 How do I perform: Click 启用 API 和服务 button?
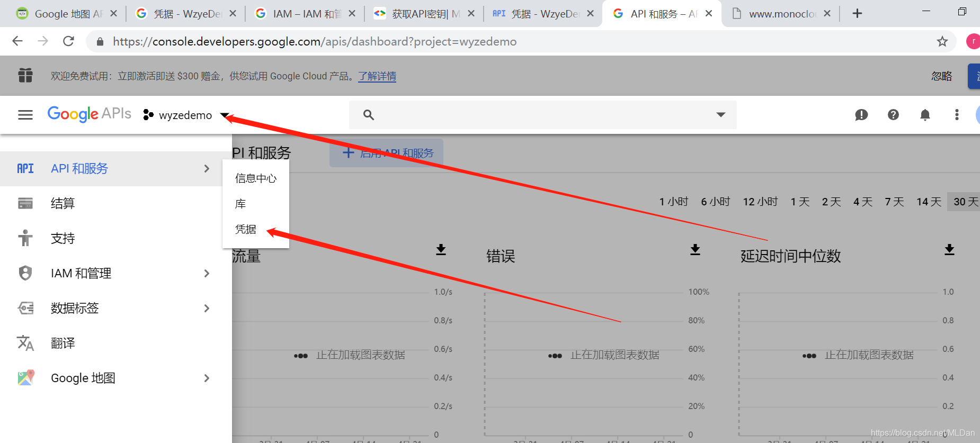click(387, 153)
